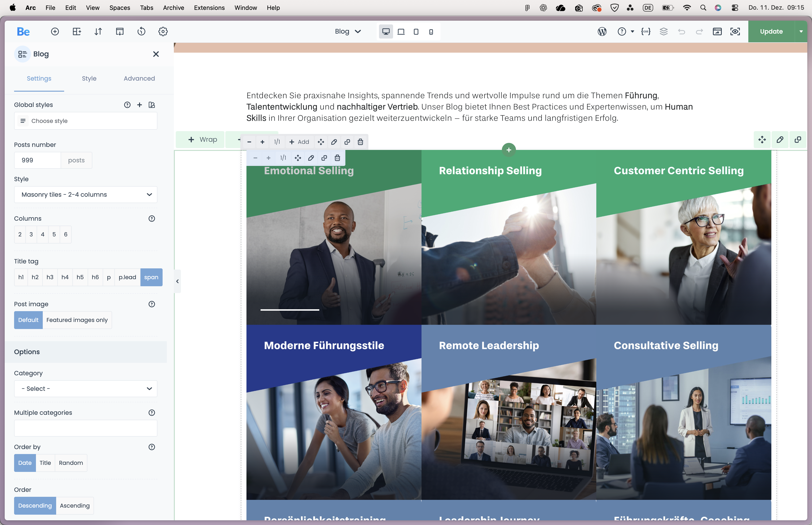Click the add element plus icon in top toolbar

tap(55, 31)
